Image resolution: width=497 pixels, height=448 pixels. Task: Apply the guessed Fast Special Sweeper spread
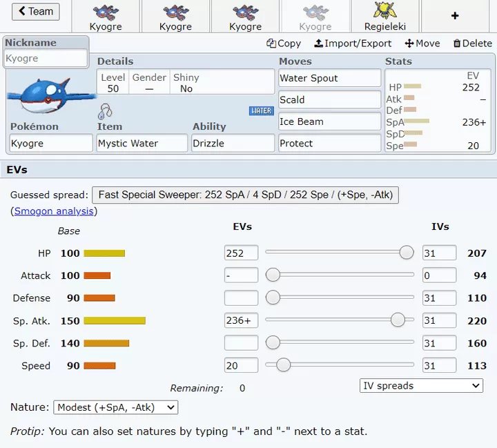coord(245,195)
